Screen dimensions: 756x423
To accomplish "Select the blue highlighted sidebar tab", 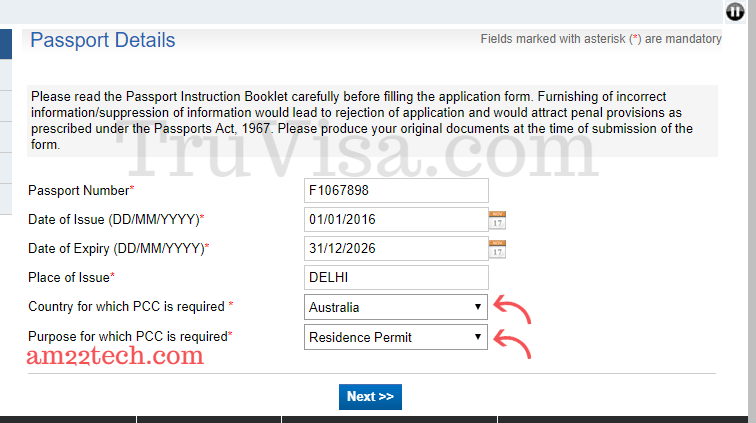I will 6,44.
